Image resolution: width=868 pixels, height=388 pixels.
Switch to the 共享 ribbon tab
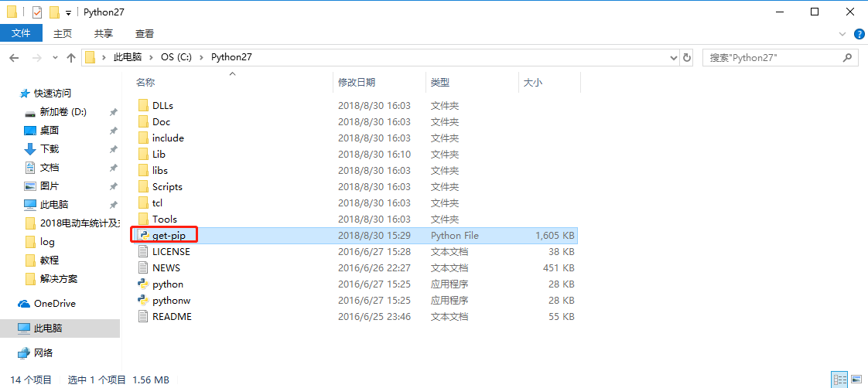click(x=104, y=34)
